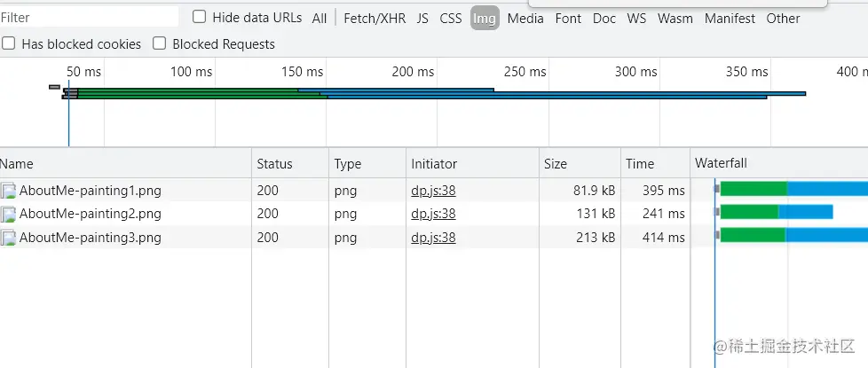Click the Filter text input field
This screenshot has height=368, width=868.
click(89, 18)
